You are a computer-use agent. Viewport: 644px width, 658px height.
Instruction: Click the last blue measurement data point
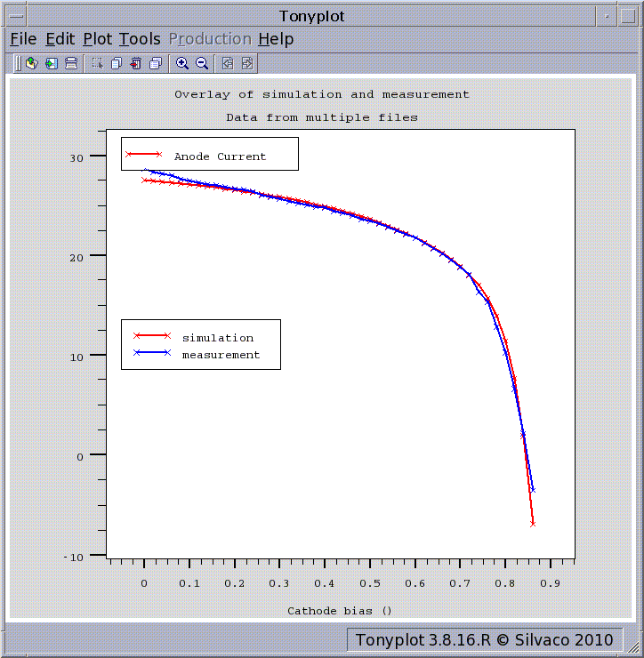pyautogui.click(x=533, y=490)
